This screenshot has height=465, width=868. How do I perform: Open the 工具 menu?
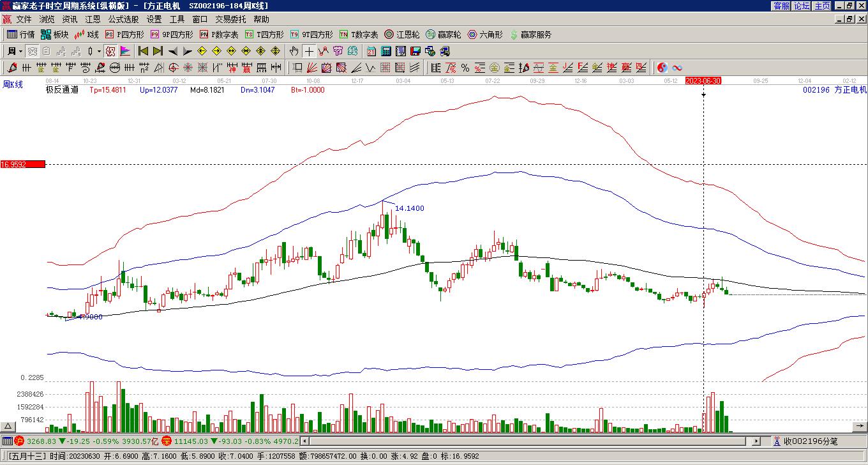click(177, 20)
